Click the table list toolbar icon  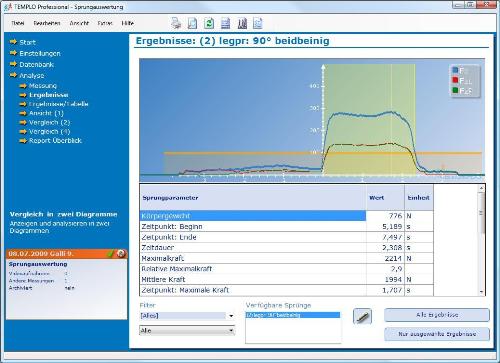click(226, 23)
